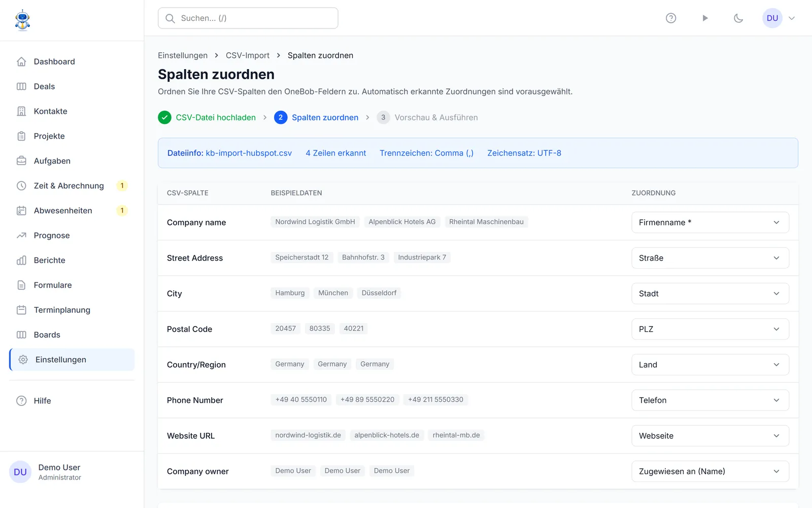Click Trennzeichen: Comma (,) info text
This screenshot has width=812, height=508.
[x=426, y=153]
